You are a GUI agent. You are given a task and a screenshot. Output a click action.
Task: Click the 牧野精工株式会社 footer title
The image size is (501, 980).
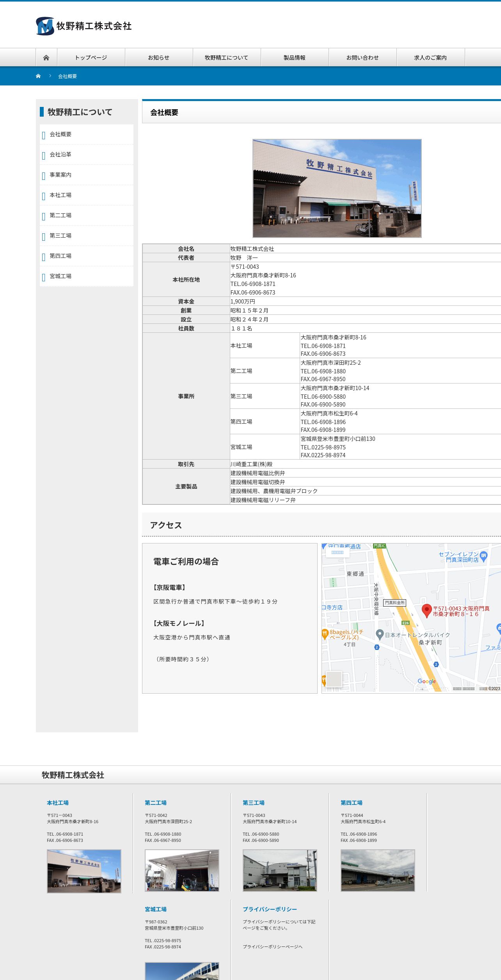(73, 775)
